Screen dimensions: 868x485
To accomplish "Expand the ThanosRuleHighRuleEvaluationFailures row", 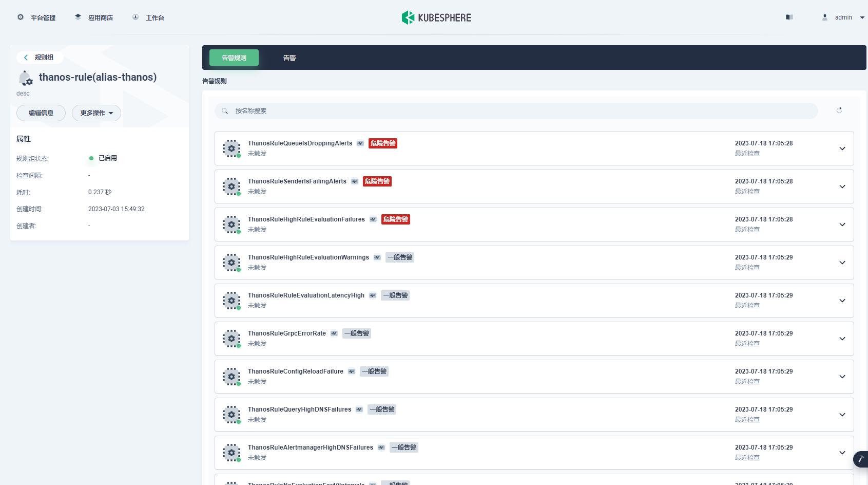I will pyautogui.click(x=842, y=225).
